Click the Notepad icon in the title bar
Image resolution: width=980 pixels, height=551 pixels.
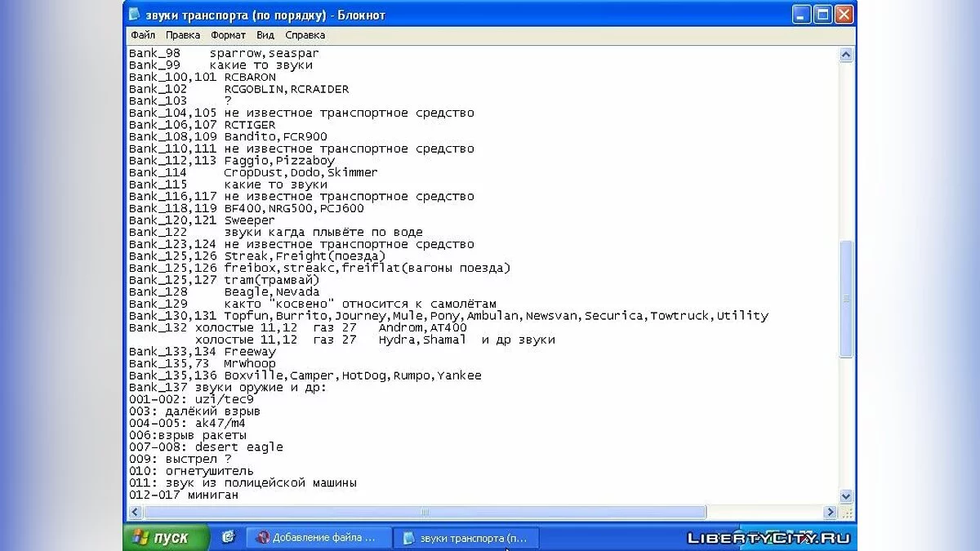pyautogui.click(x=135, y=15)
